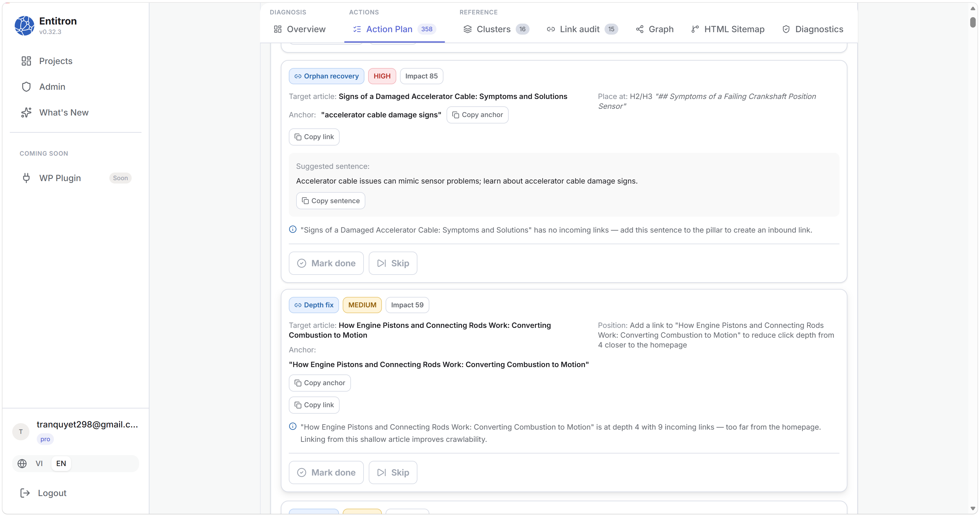The image size is (980, 516).
Task: Click the copy icon in Copy sentence
Action: click(x=305, y=200)
